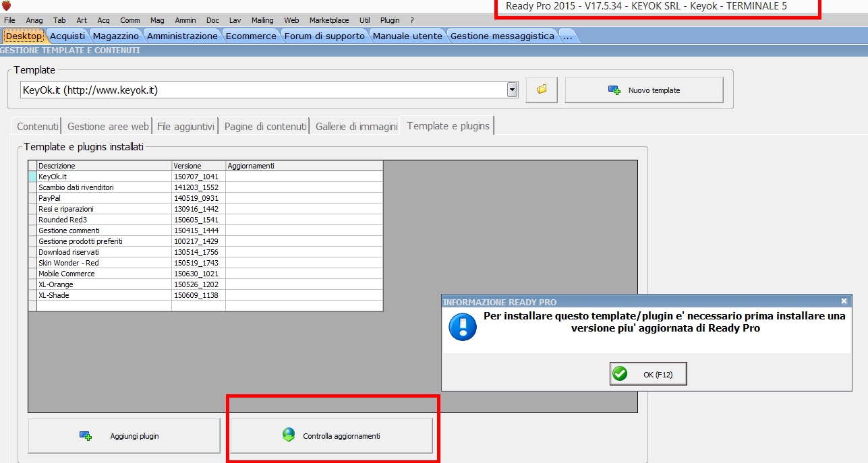This screenshot has width=868, height=463.
Task: Click the Descrizione column header
Action: pyautogui.click(x=104, y=166)
